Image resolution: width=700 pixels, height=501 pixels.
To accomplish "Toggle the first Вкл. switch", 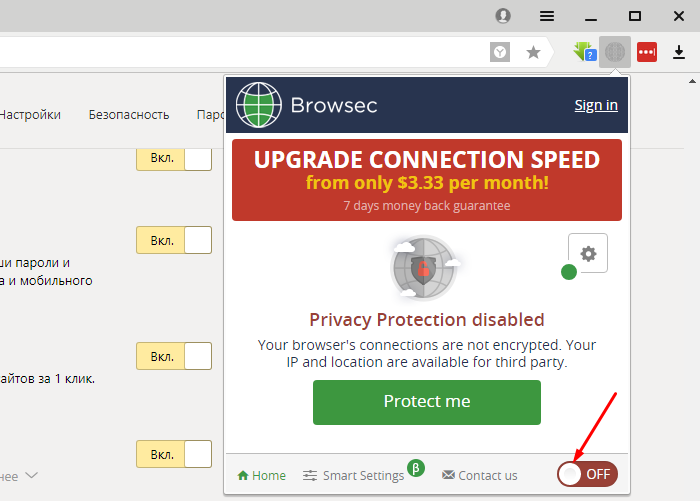I will pos(174,158).
